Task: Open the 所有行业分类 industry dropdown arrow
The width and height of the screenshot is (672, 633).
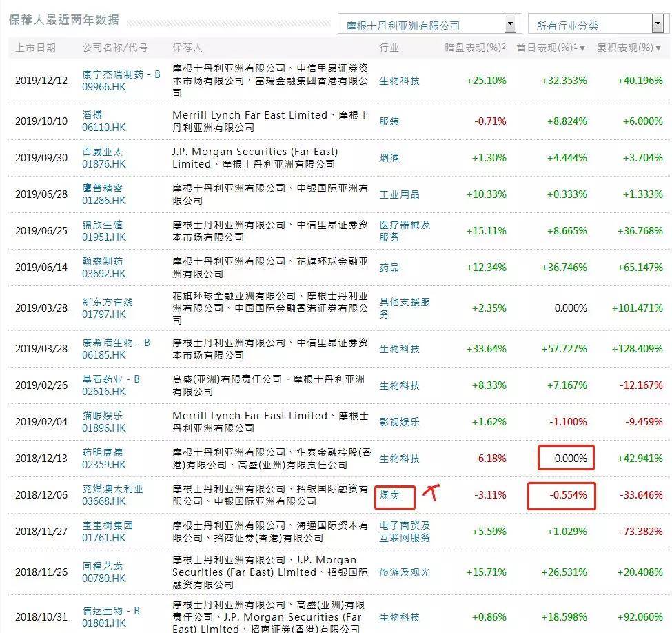Action: [658, 23]
